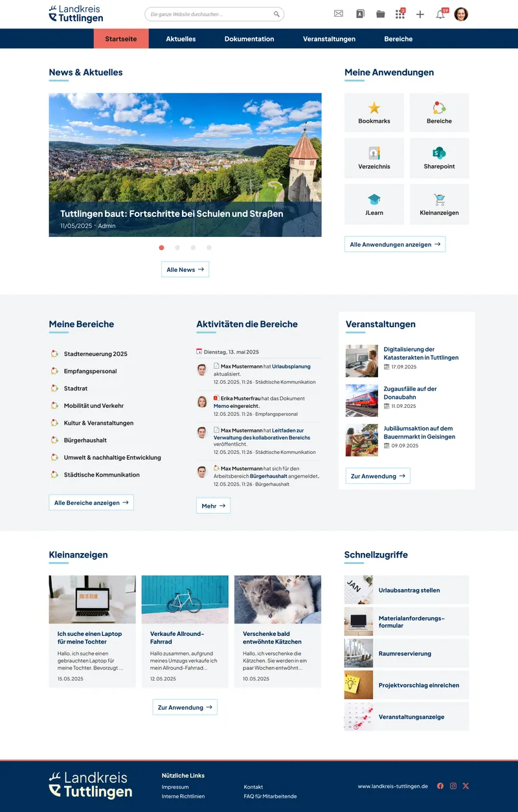Open the notifications bell icon
Screen dimensions: 518x812
pyautogui.click(x=440, y=14)
